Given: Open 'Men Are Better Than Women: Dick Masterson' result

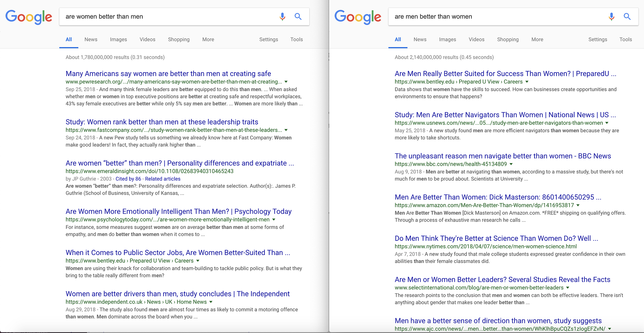Looking at the screenshot, I should pos(498,197).
